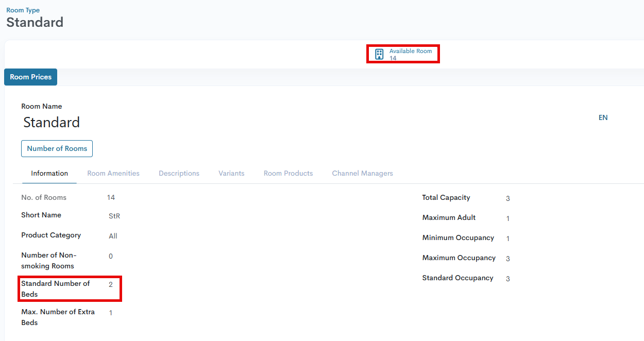Go to the Room Products tab

tap(288, 174)
